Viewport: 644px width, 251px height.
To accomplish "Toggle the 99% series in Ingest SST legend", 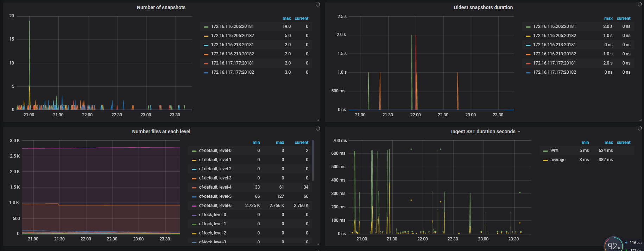I will 554,151.
